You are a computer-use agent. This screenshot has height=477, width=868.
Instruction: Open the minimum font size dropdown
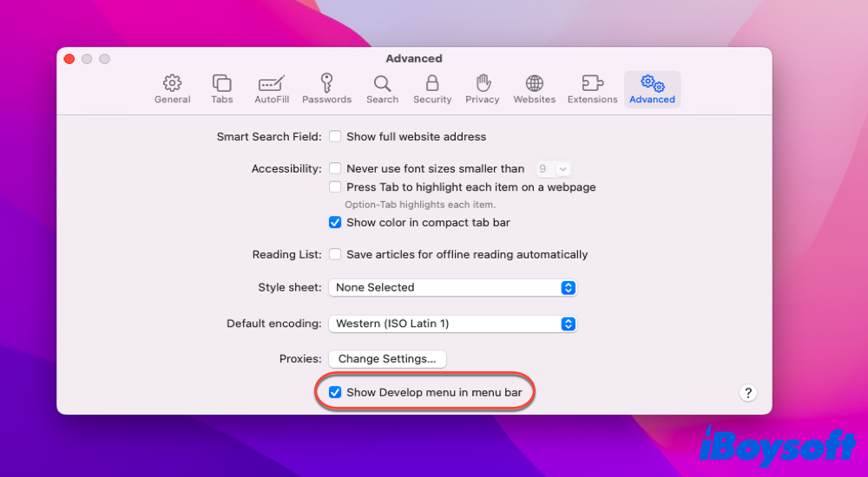(x=553, y=169)
